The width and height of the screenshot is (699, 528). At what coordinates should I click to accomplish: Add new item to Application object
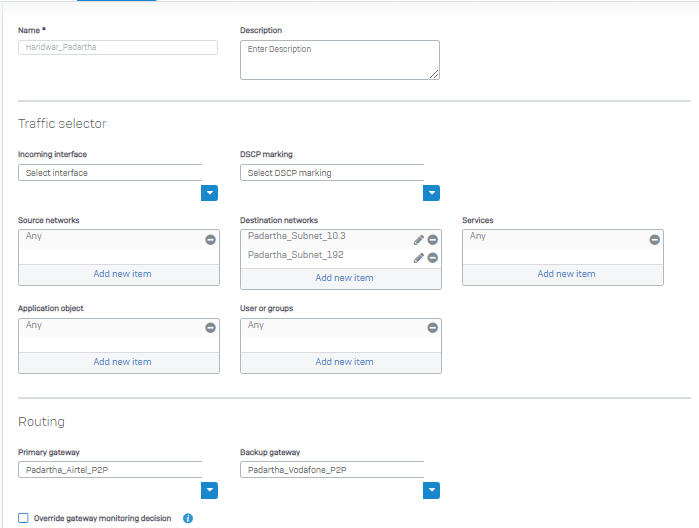[x=122, y=362]
